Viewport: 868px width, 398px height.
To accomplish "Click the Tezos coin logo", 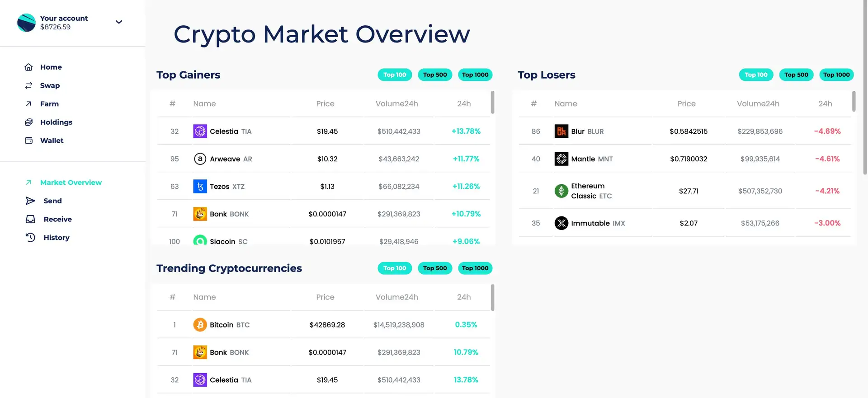I will click(x=200, y=187).
